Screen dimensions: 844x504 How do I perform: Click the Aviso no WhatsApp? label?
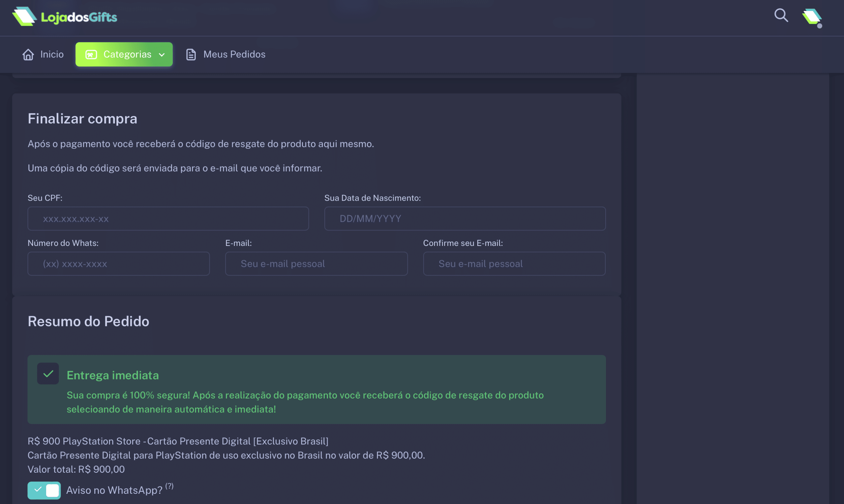[114, 490]
